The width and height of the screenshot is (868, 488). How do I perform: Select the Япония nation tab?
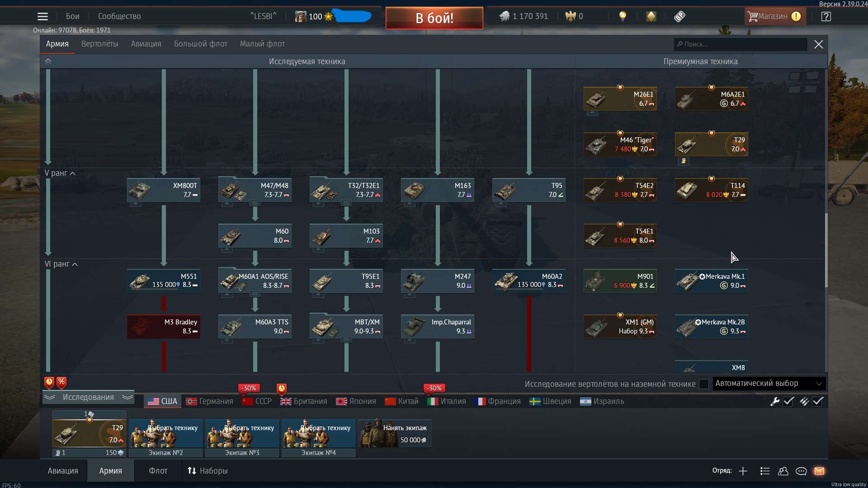(x=356, y=401)
